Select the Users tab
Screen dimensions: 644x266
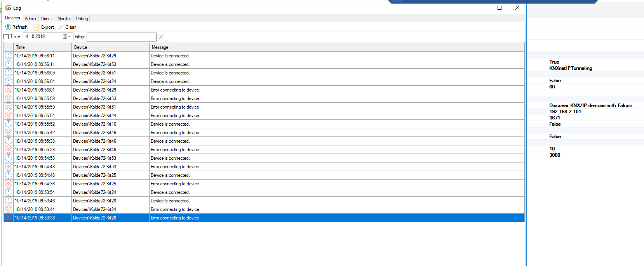coord(46,19)
